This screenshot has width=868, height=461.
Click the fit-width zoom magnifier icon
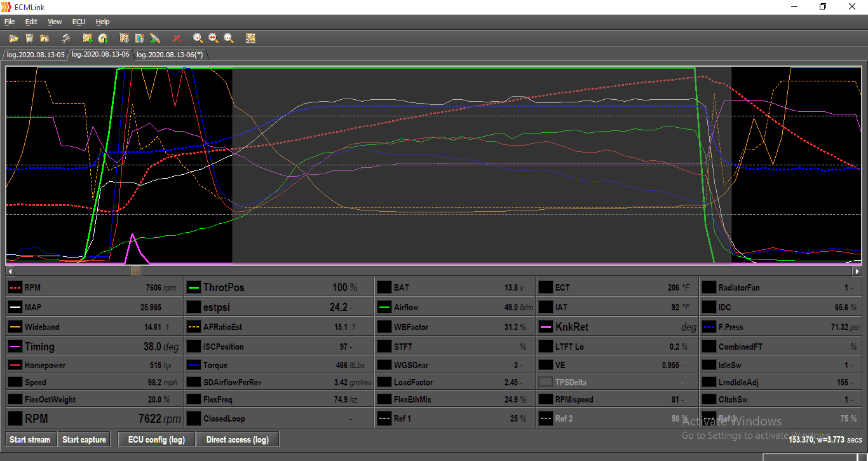click(x=213, y=38)
